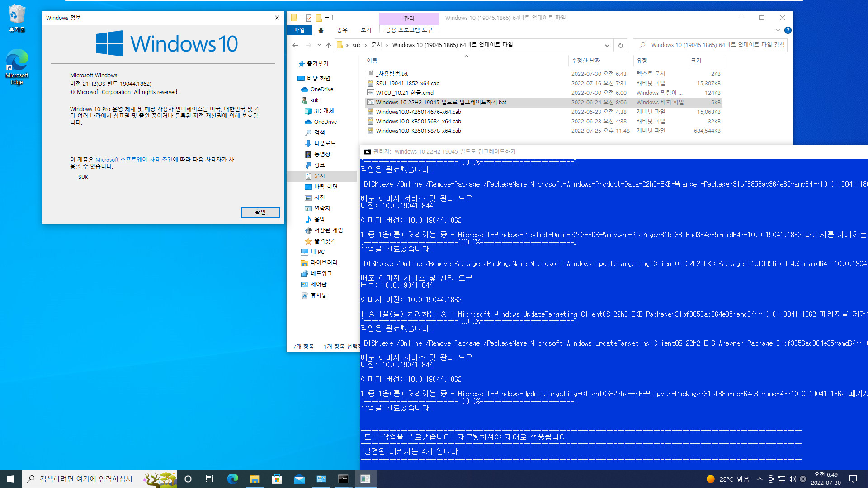Select the 22H2 업그레이드하기.bat file

pyautogui.click(x=544, y=102)
